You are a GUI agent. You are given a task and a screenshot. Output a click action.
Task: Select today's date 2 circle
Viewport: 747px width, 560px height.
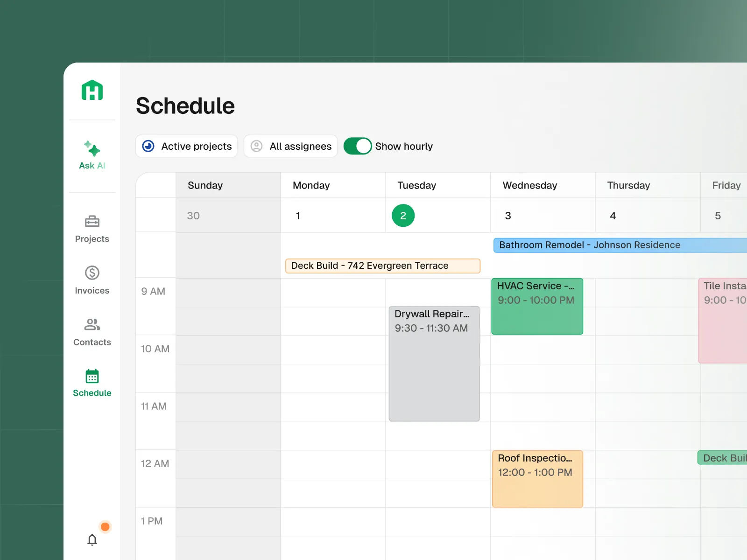[403, 216]
